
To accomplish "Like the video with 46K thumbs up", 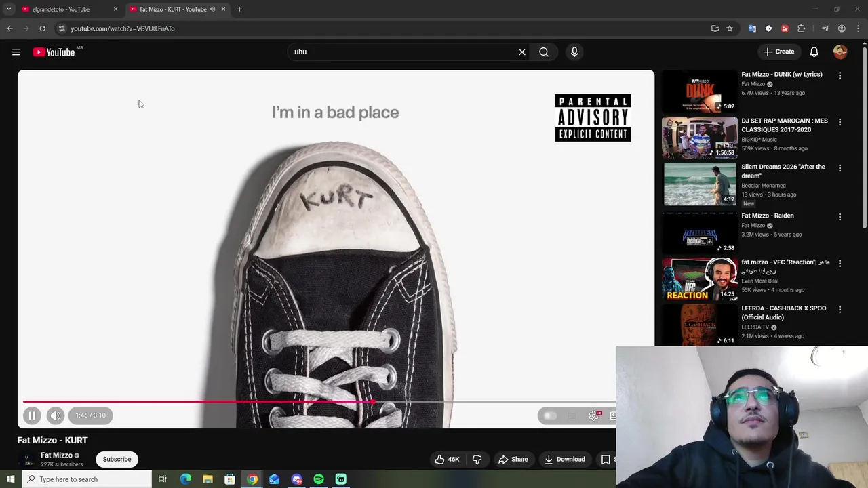I will tap(447, 460).
